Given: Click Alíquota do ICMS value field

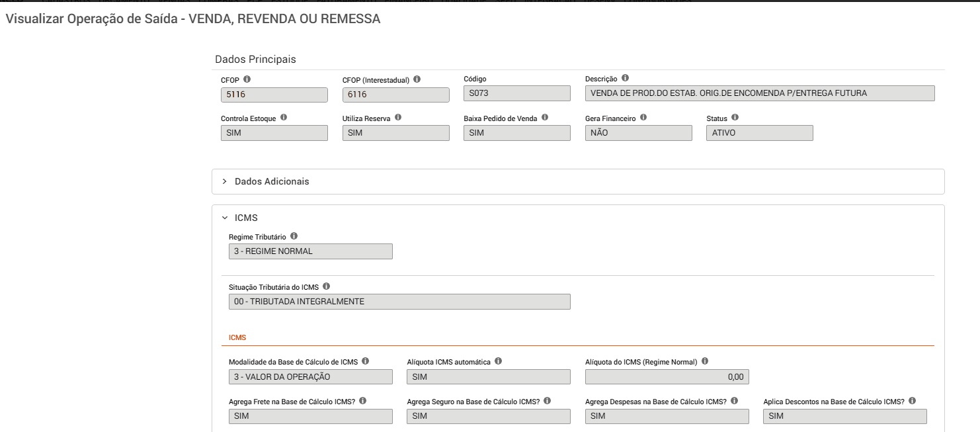Looking at the screenshot, I should tap(667, 377).
